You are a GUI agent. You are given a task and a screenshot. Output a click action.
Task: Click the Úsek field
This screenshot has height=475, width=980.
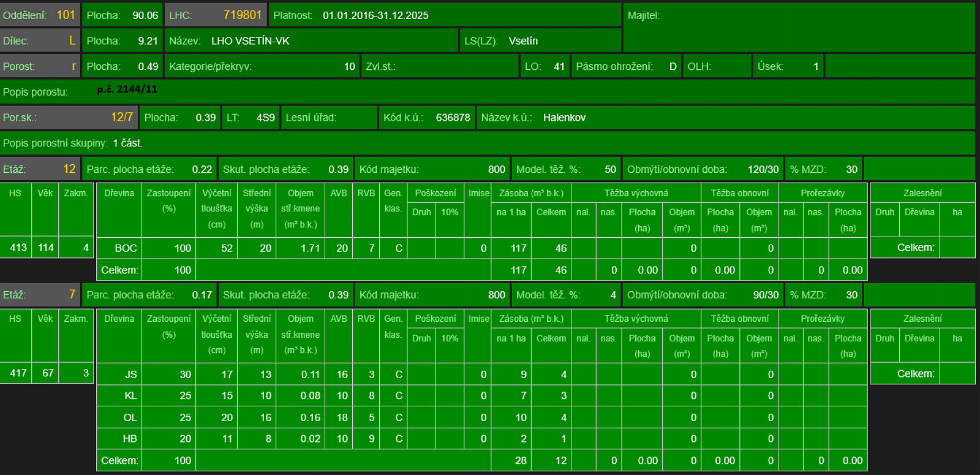(x=788, y=66)
